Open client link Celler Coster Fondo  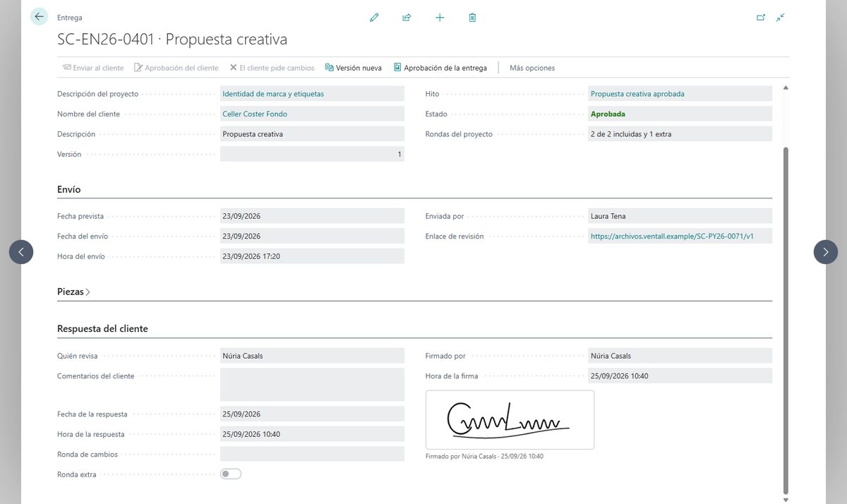pyautogui.click(x=255, y=114)
